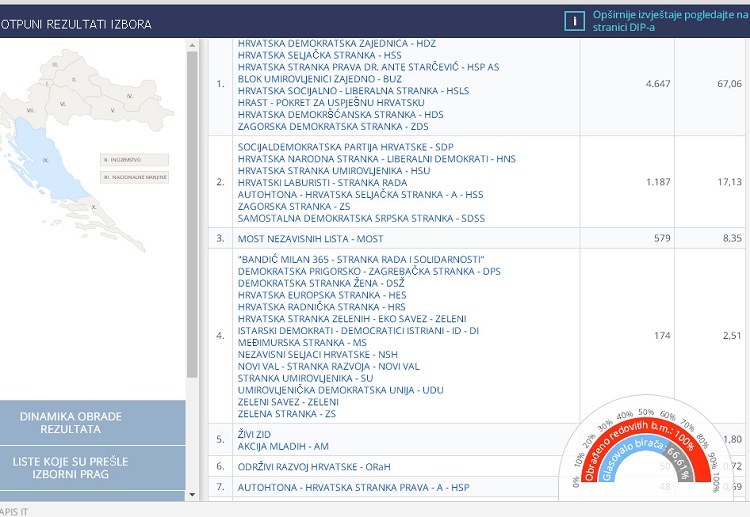Screen dimensions: 750x517
Task: Click vote count 4.647
Action: [x=658, y=84]
